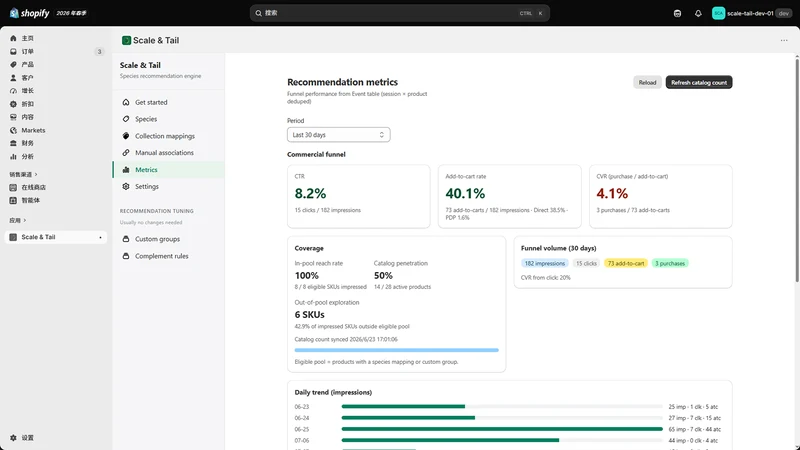Click the CVR 4.1% value
Image resolution: width=800 pixels, height=450 pixels.
pyautogui.click(x=612, y=193)
